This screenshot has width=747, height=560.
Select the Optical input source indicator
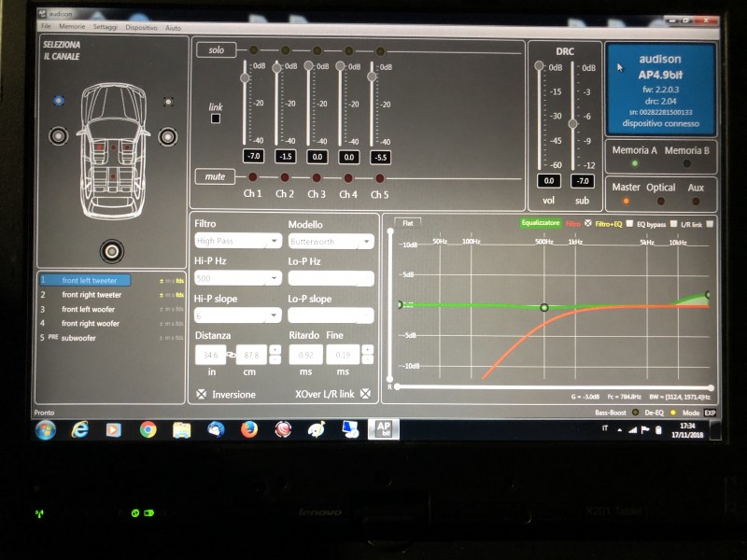click(661, 201)
